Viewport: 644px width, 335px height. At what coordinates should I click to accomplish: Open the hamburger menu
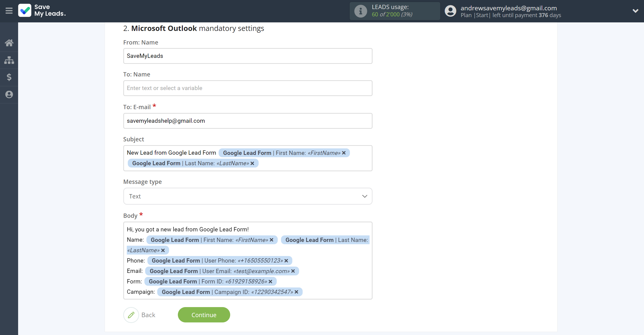point(9,11)
